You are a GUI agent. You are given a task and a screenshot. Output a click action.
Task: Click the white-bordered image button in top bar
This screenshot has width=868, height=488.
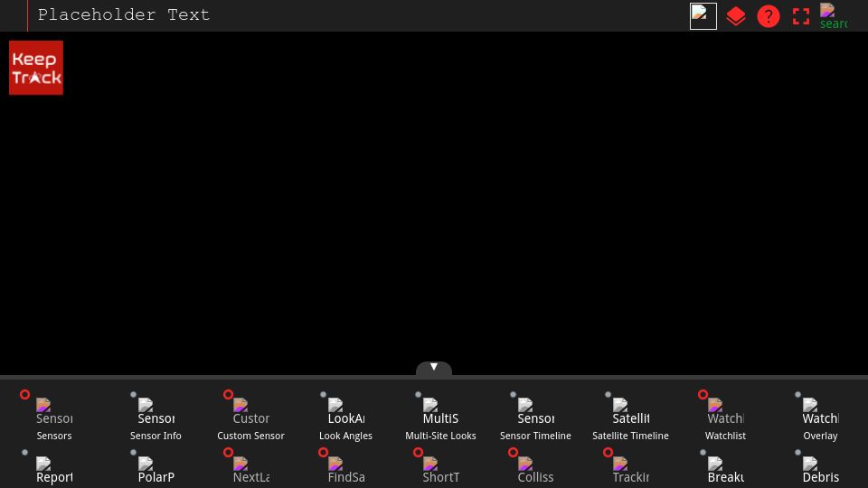(x=703, y=16)
